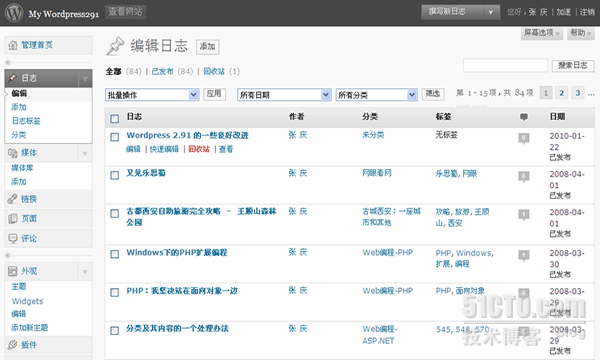Open 添加新主题 in the sidebar
Image resolution: width=600 pixels, height=360 pixels.
click(30, 328)
